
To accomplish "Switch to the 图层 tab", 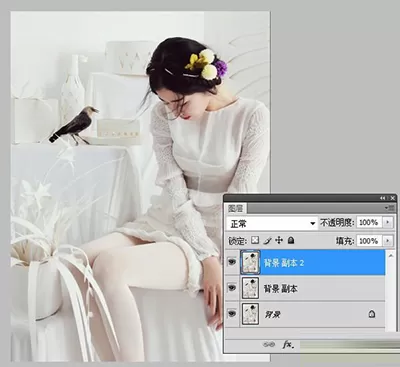I will pyautogui.click(x=235, y=209).
